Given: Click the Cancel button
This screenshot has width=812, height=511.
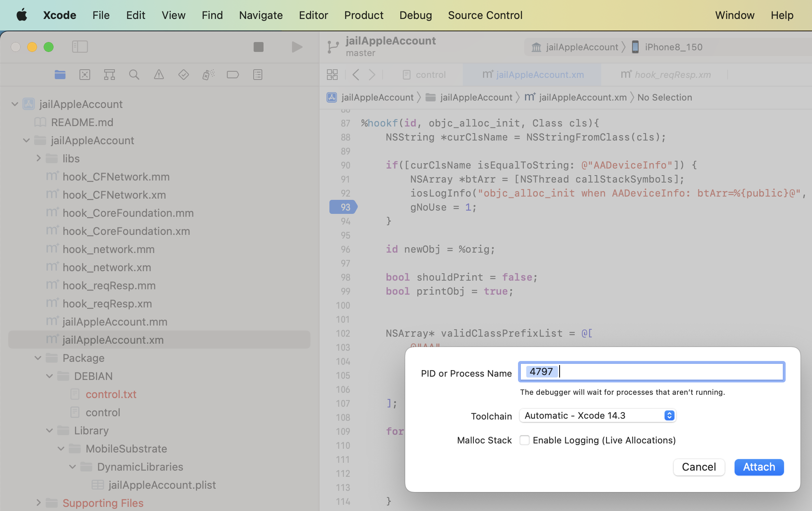Looking at the screenshot, I should pyautogui.click(x=699, y=467).
